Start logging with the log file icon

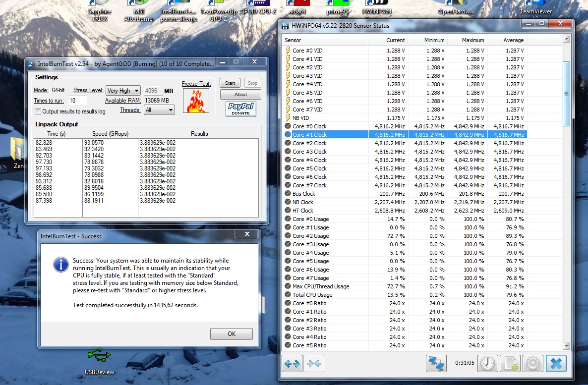coord(510,363)
